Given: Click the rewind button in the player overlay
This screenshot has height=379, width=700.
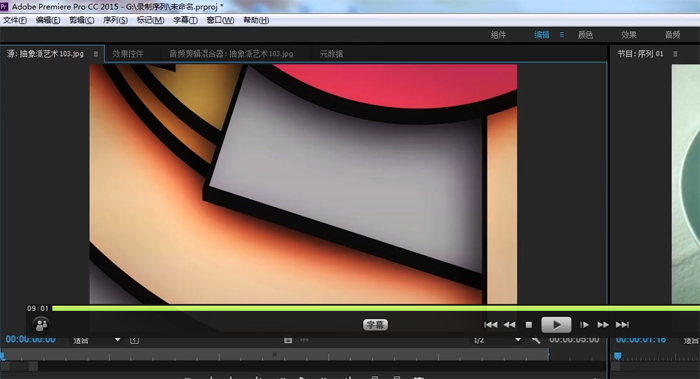Looking at the screenshot, I should [509, 325].
